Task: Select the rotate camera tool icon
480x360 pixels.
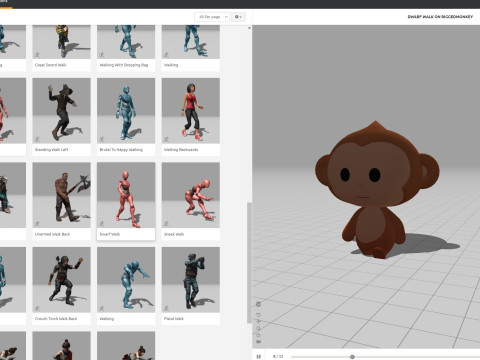Action: (x=258, y=315)
